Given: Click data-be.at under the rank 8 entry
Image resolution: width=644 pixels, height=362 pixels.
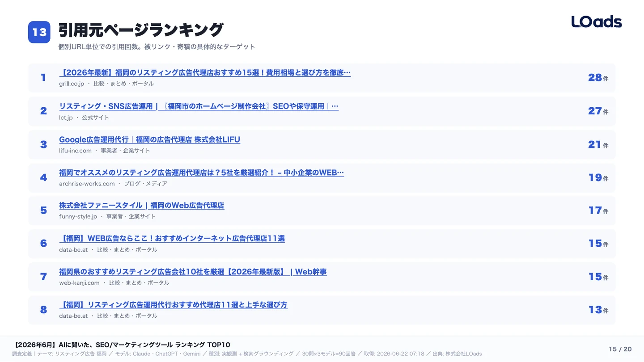Looking at the screenshot, I should pos(73,316).
